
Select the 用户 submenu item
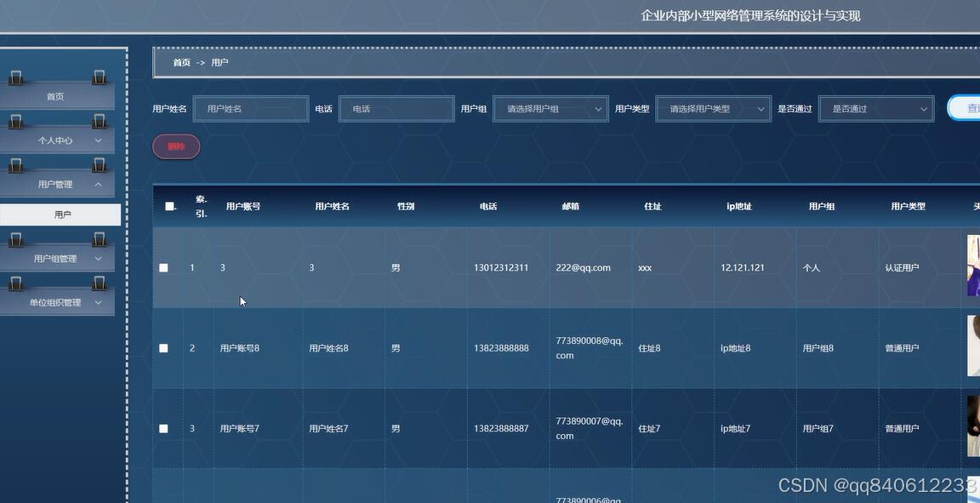[60, 214]
